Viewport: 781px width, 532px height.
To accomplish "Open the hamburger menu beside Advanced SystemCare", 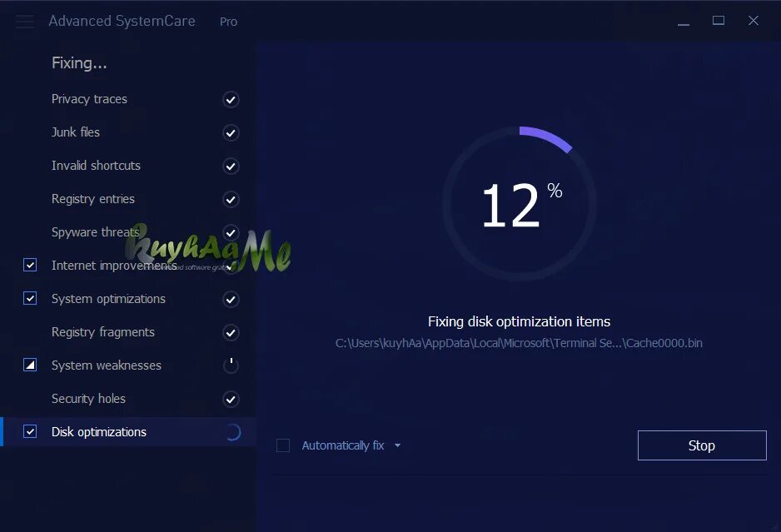I will 25,22.
